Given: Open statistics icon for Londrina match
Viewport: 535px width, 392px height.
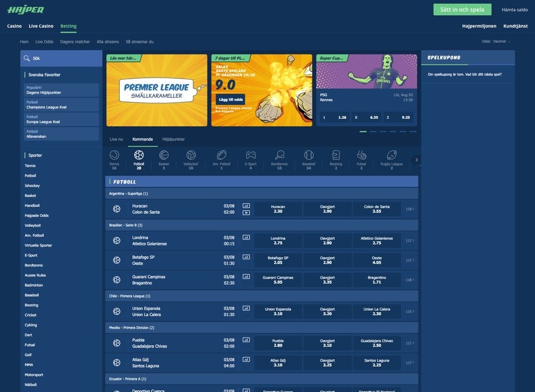Looking at the screenshot, I should point(246,237).
